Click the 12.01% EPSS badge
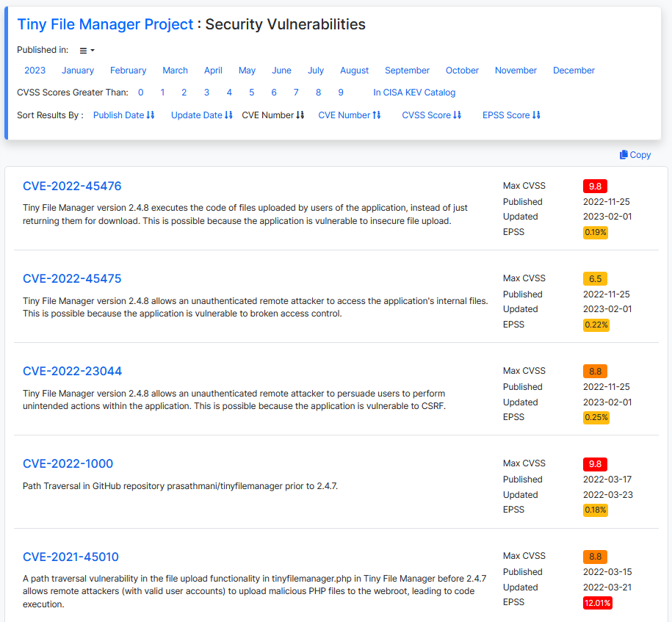This screenshot has height=622, width=672. pos(597,603)
